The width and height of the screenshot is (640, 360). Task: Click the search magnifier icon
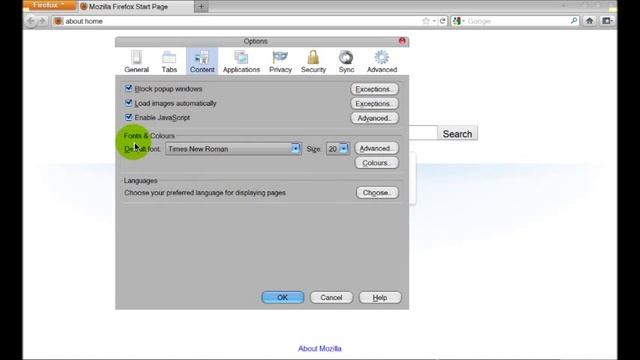click(x=573, y=21)
